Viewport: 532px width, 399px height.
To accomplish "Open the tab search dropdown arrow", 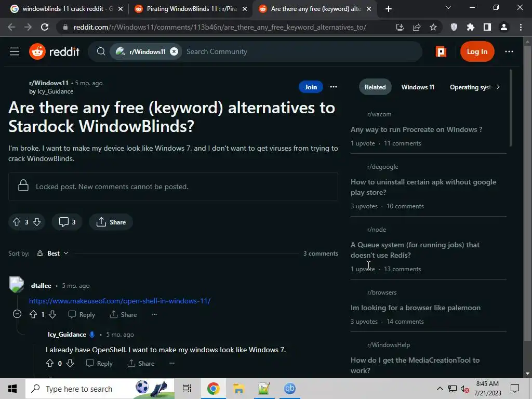I will point(448,7).
